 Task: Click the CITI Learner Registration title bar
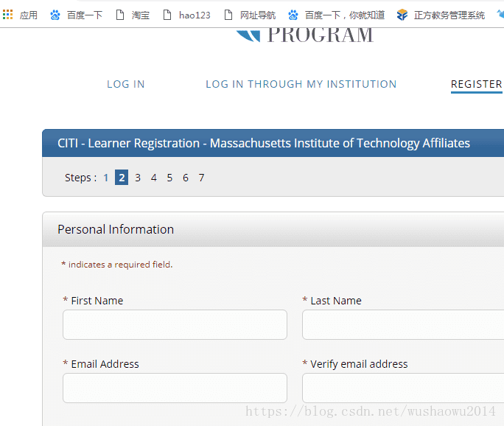273,143
